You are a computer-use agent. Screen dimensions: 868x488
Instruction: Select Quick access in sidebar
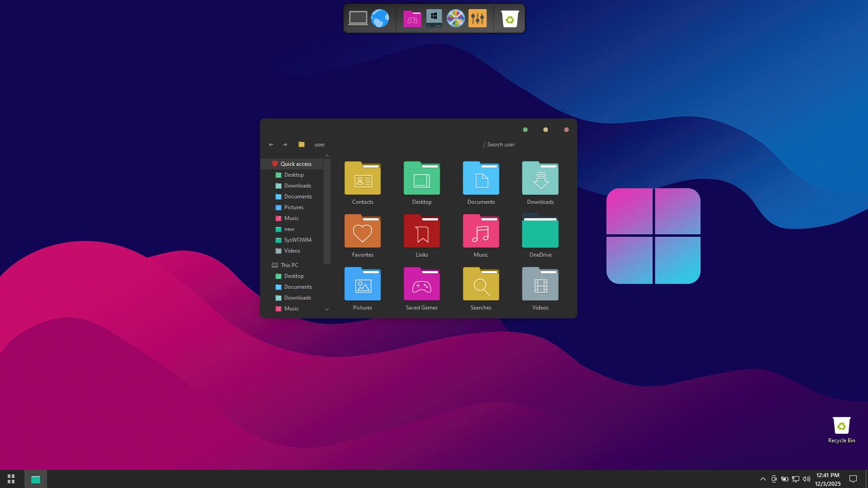click(x=296, y=164)
